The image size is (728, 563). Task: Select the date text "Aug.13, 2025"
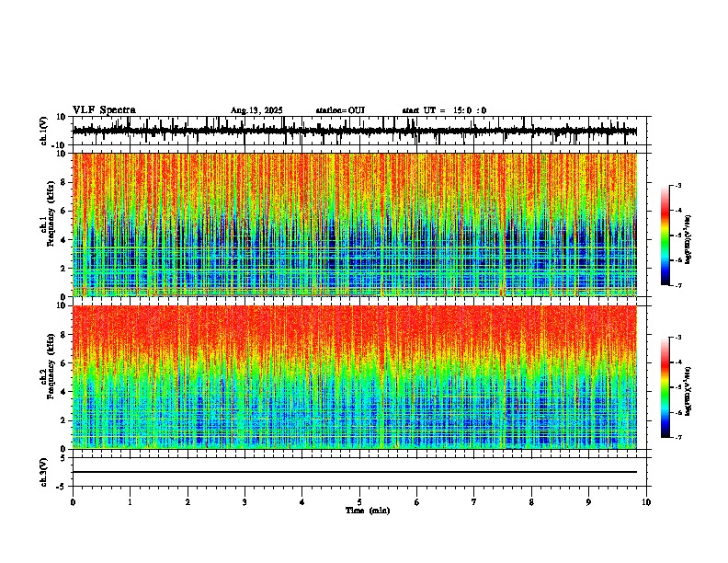pyautogui.click(x=256, y=110)
